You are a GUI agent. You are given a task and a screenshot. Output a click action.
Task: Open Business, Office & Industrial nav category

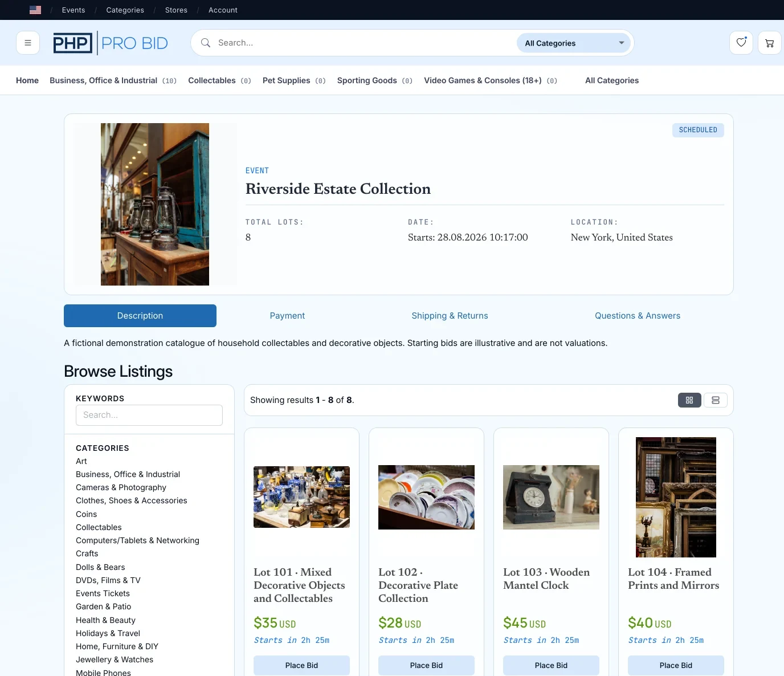[113, 80]
